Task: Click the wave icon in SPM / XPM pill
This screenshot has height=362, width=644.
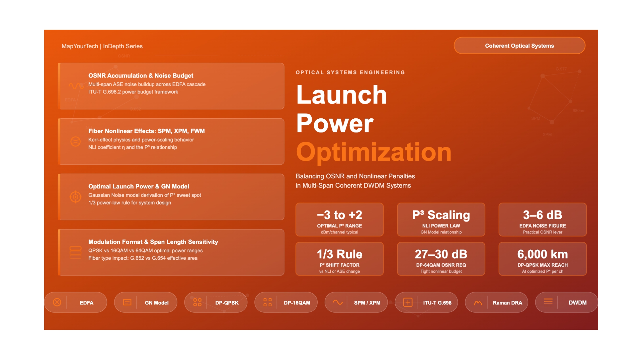Action: [x=338, y=303]
